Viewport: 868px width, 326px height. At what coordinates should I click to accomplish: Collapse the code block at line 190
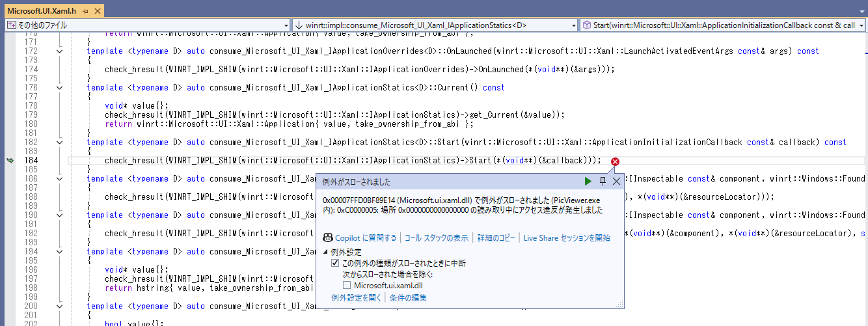[60, 215]
